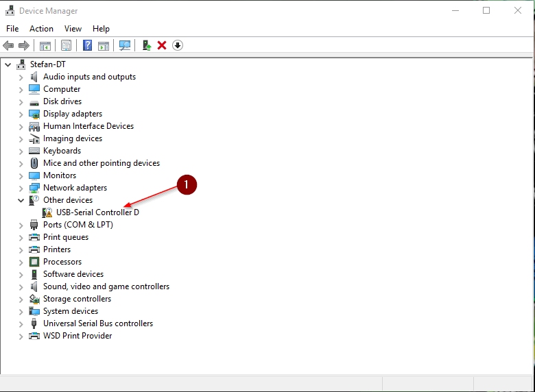
Task: Select the Sound, video and game controllers item
Action: (x=106, y=286)
